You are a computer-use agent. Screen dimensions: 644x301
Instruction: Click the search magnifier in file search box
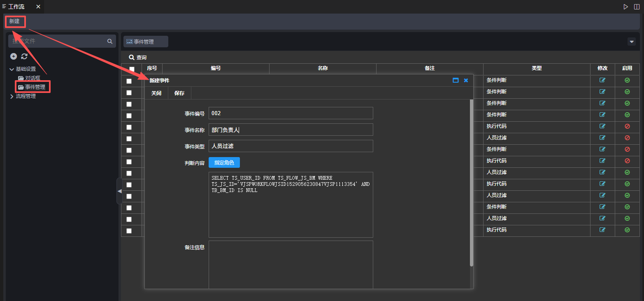pyautogui.click(x=110, y=41)
